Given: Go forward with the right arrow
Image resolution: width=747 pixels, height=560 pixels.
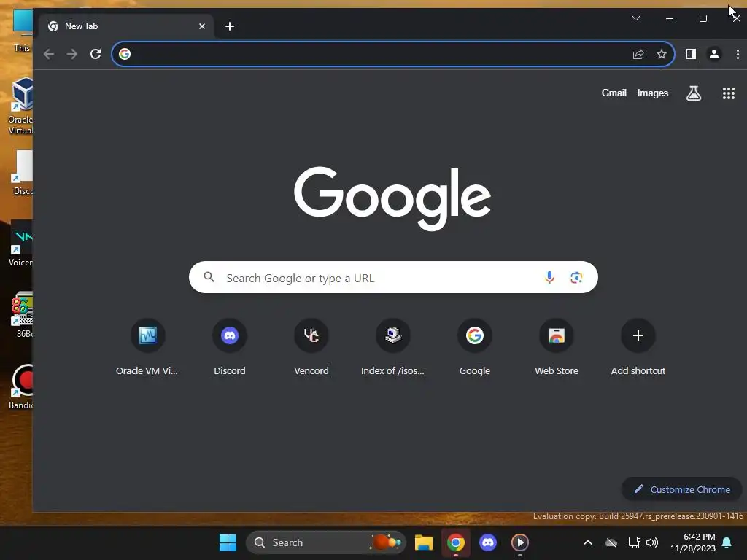Looking at the screenshot, I should 72,54.
